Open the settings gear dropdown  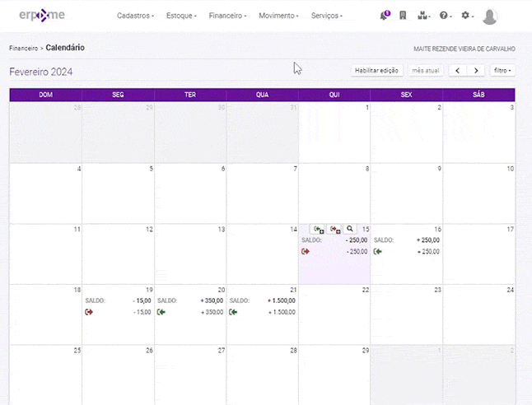pyautogui.click(x=467, y=16)
